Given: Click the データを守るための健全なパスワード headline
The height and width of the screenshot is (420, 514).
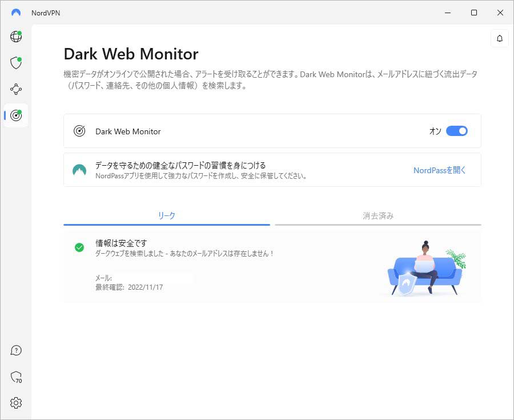Looking at the screenshot, I should pyautogui.click(x=180, y=165).
